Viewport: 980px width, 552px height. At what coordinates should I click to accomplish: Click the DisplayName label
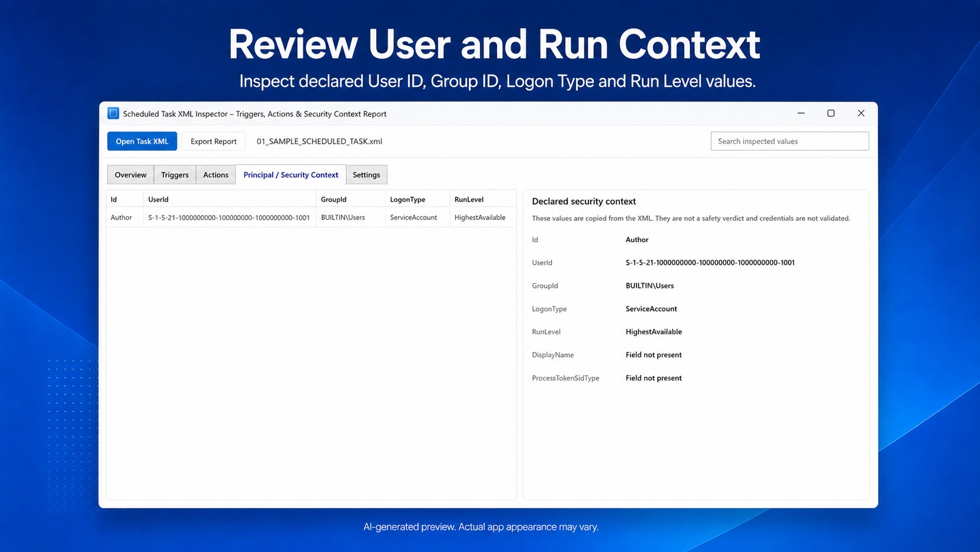pos(553,355)
